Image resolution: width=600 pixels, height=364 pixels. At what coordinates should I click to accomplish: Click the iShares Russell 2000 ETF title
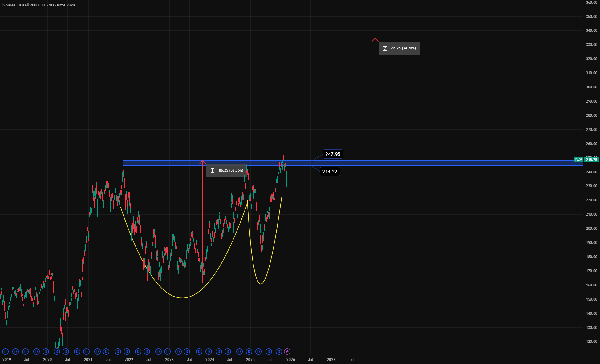(x=24, y=5)
